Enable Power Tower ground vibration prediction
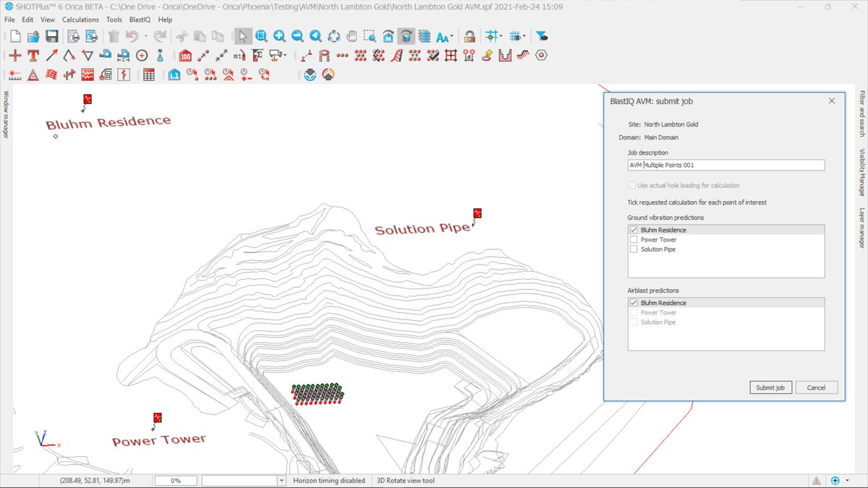Image resolution: width=868 pixels, height=488 pixels. coord(634,239)
